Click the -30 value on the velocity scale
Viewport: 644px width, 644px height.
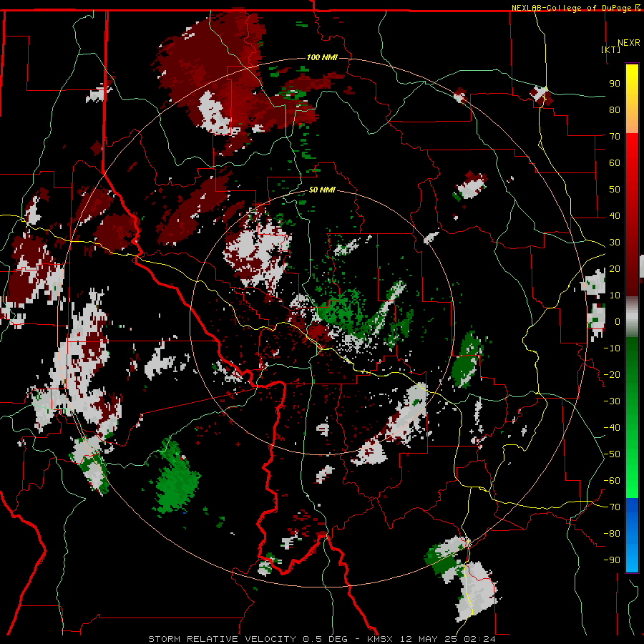[612, 401]
